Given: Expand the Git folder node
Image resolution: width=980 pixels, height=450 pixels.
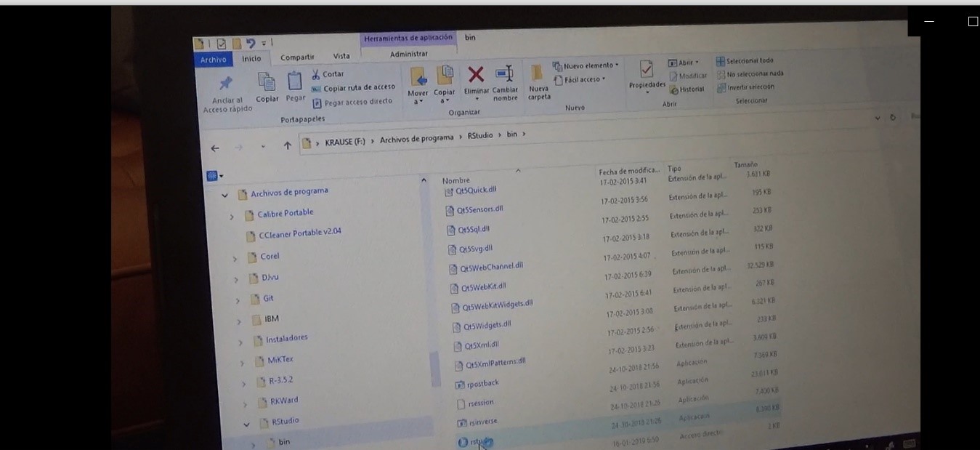Looking at the screenshot, I should tap(237, 300).
